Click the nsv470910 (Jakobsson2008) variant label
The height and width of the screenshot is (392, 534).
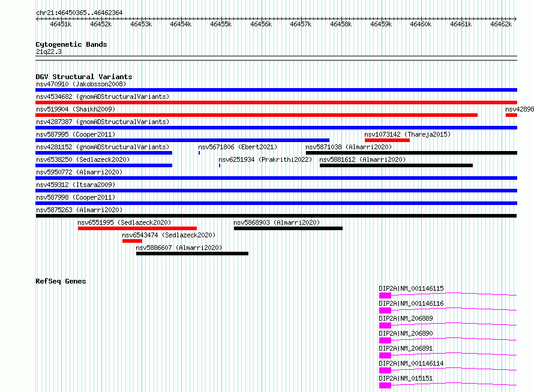[81, 84]
